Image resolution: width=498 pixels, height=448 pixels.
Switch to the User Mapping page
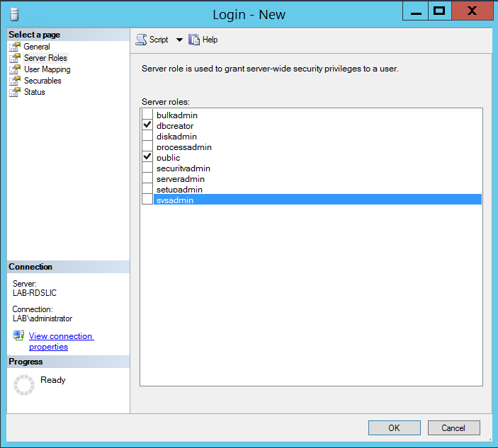(x=47, y=69)
